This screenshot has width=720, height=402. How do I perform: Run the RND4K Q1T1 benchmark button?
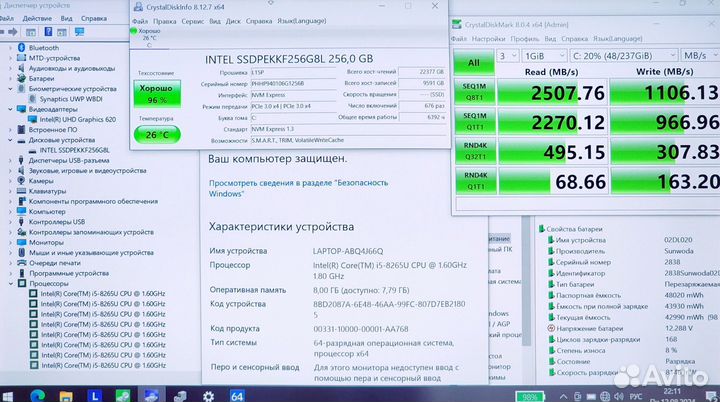tap(475, 181)
